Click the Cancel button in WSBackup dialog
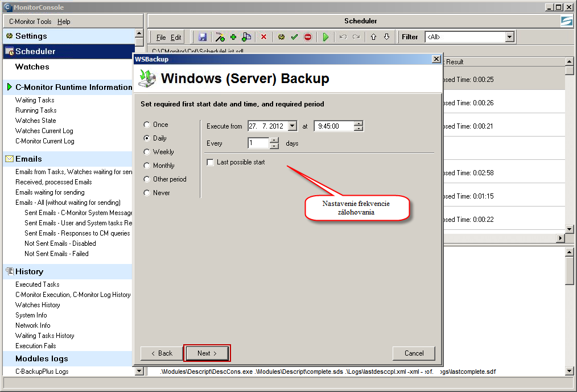The height and width of the screenshot is (392, 577). [414, 353]
